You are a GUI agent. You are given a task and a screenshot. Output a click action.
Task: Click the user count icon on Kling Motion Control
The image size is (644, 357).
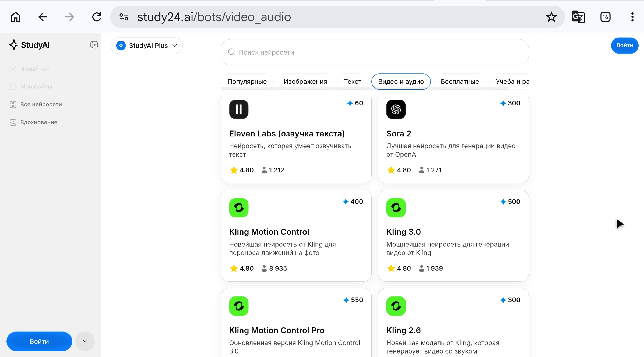(264, 268)
